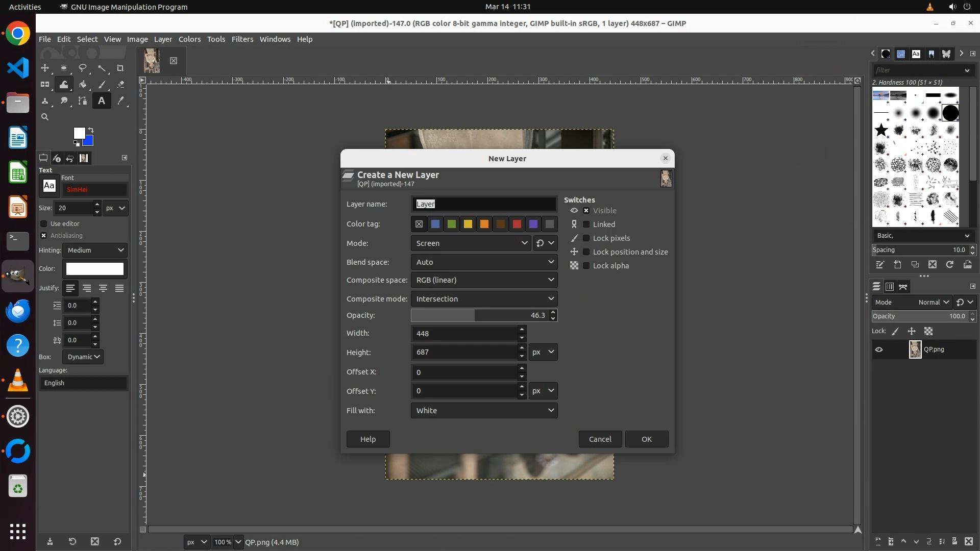Open the Filters menu
The width and height of the screenshot is (980, 551).
point(242,39)
